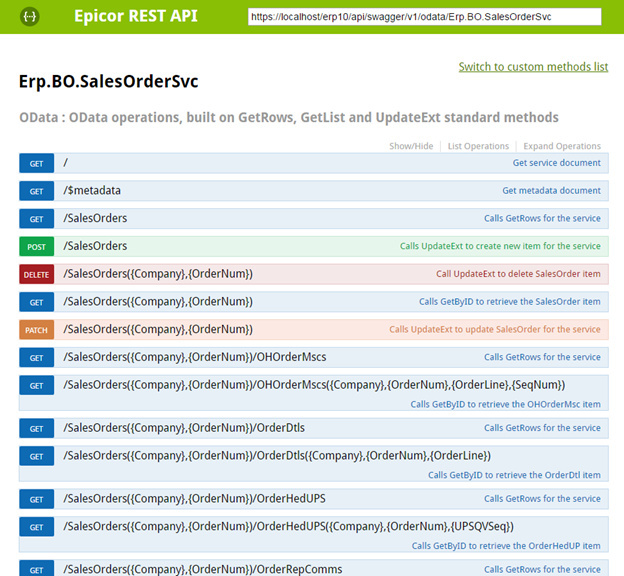Click Get service document description

point(556,163)
